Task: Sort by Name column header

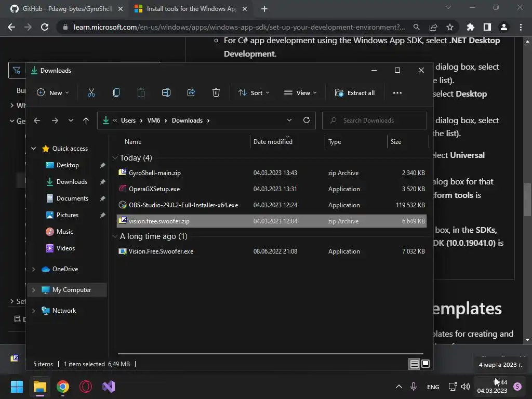Action: pos(133,142)
